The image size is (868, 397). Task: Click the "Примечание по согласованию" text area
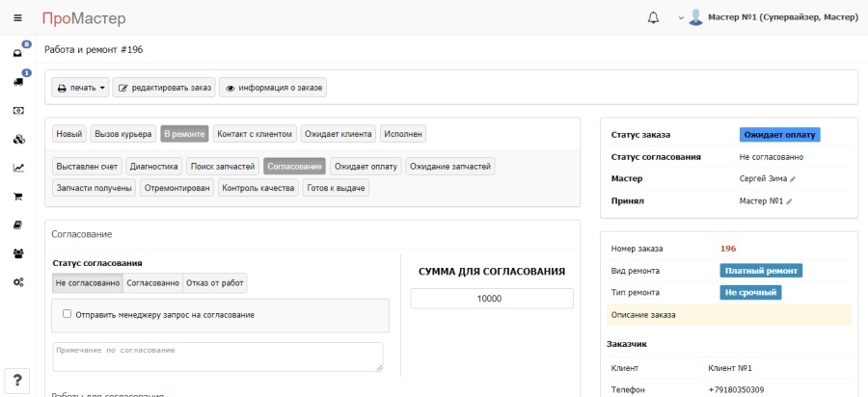pos(217,357)
